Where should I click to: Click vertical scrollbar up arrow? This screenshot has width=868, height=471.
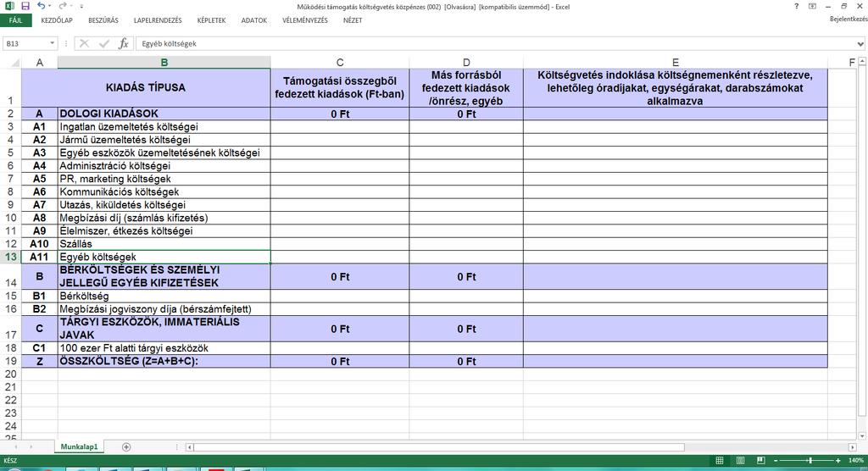862,61
